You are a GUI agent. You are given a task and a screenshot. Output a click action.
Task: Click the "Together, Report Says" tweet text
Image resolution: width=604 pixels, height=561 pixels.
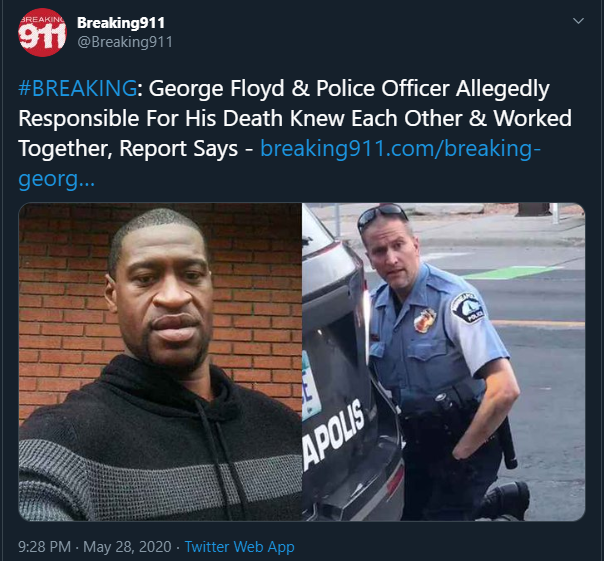point(128,149)
